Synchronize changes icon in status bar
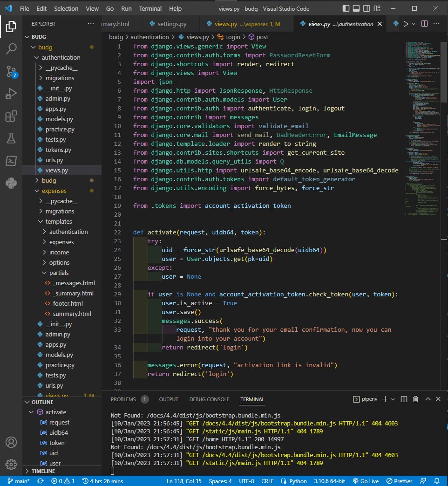448x486 pixels. point(40,481)
